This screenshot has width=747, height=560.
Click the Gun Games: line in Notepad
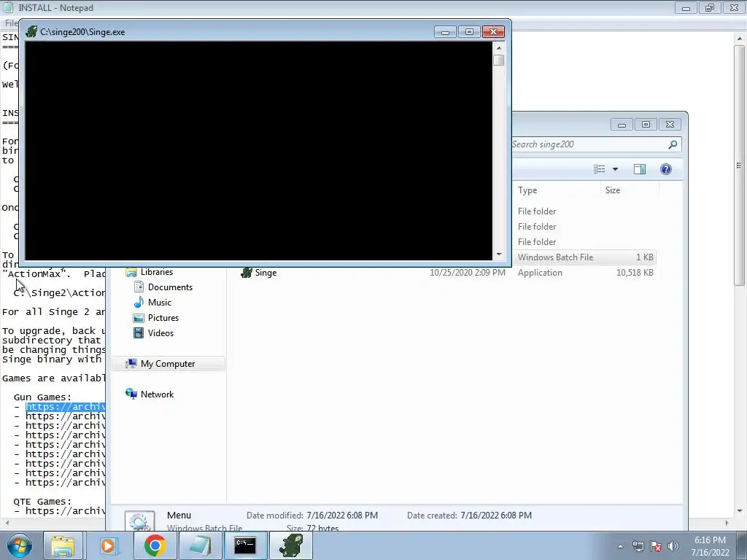coord(42,397)
